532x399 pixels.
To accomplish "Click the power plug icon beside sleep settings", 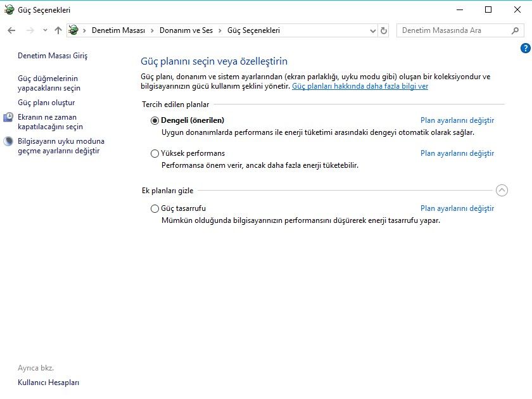I will [x=8, y=141].
